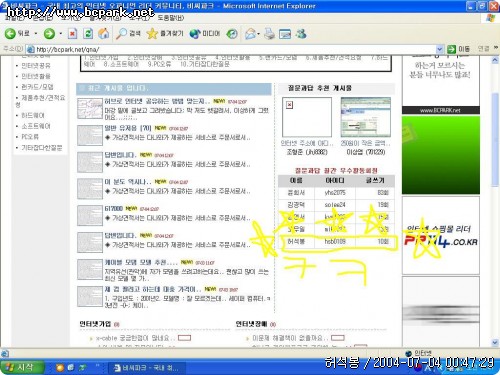500x375 pixels.
Task: Open post 제 컴 팔려고 하는데
Action: pyautogui.click(x=153, y=289)
